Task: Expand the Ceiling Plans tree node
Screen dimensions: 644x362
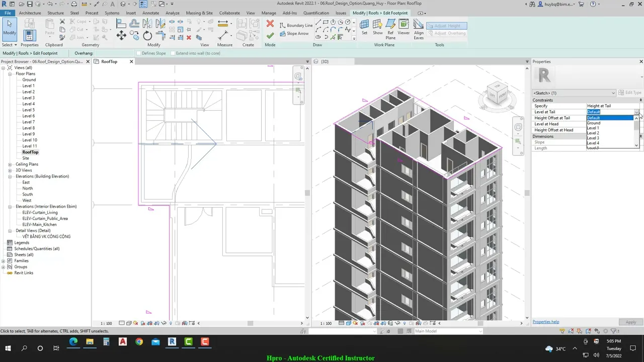Action: pyautogui.click(x=10, y=164)
